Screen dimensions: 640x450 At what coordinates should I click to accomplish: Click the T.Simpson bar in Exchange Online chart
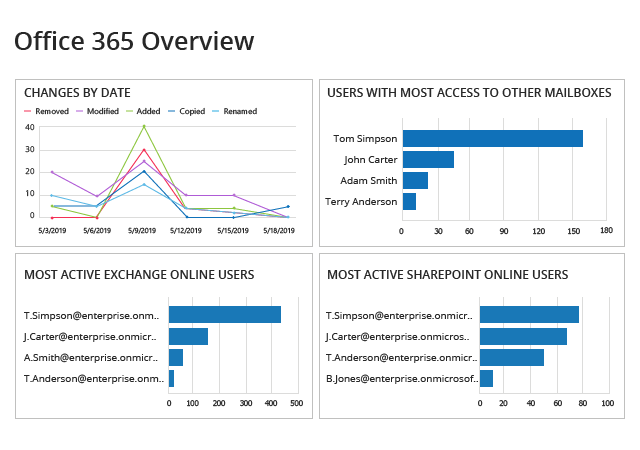point(225,314)
